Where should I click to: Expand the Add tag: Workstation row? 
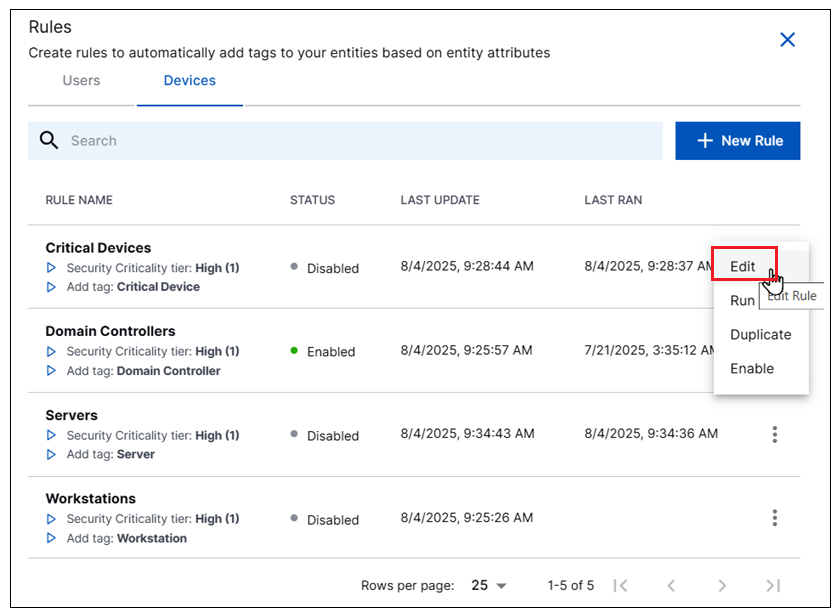(x=52, y=538)
